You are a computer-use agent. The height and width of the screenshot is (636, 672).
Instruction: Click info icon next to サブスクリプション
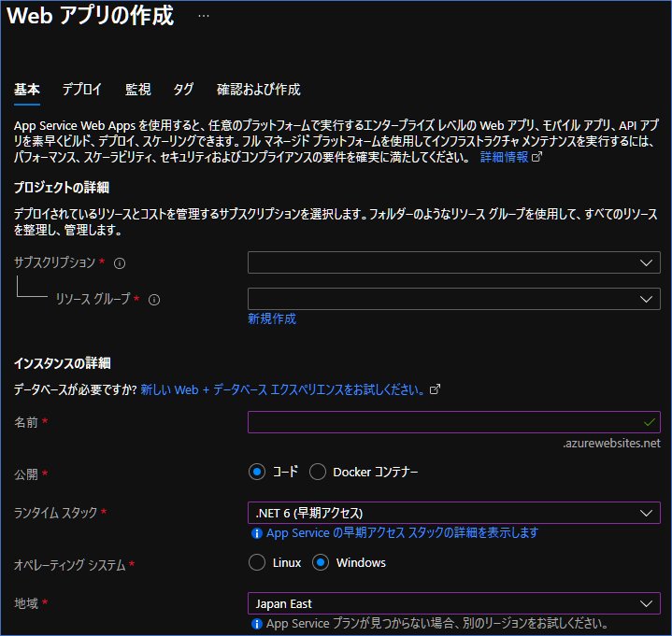point(120,263)
